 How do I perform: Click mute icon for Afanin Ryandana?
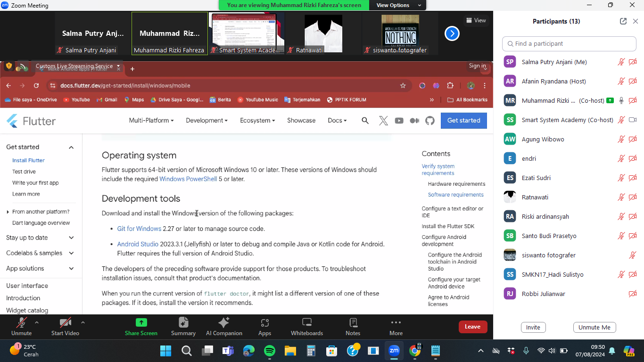click(621, 81)
